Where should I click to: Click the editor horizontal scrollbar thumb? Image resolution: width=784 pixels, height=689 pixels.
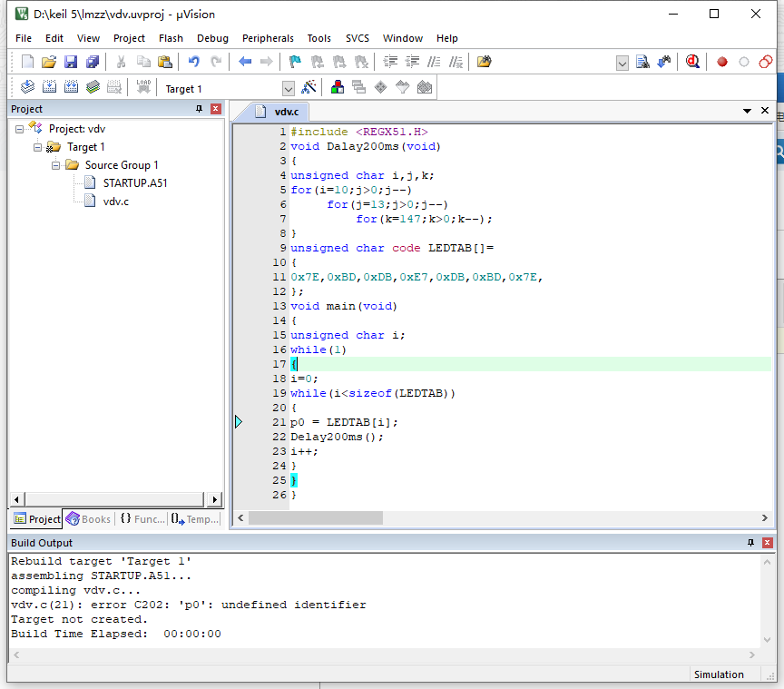pyautogui.click(x=316, y=517)
